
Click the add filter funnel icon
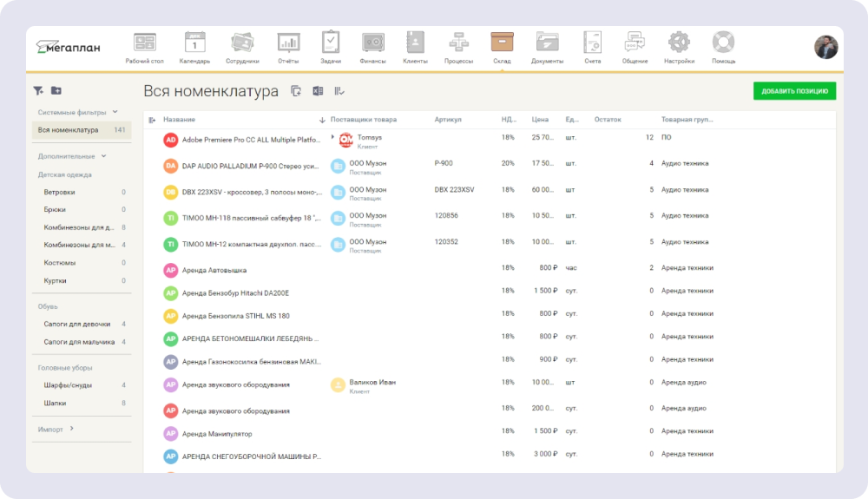point(38,90)
